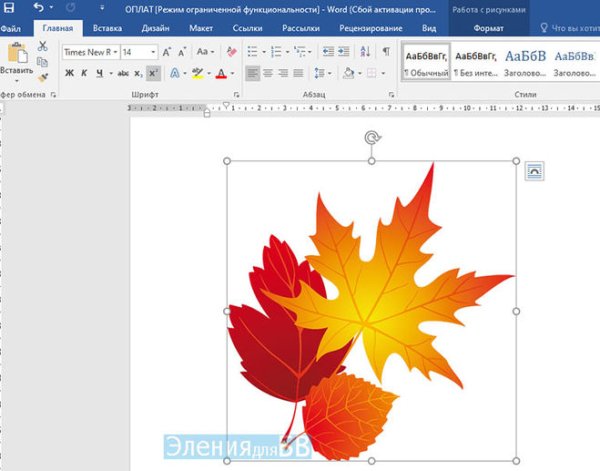Viewport: 600px width, 471px height.
Task: Toggle bold formatting (Ж)
Action: click(x=69, y=73)
